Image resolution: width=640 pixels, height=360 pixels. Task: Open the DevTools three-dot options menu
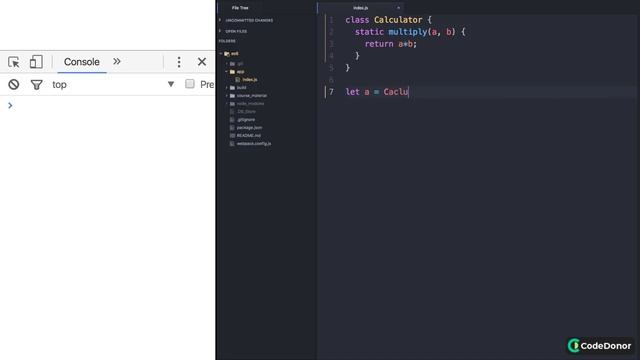point(179,62)
